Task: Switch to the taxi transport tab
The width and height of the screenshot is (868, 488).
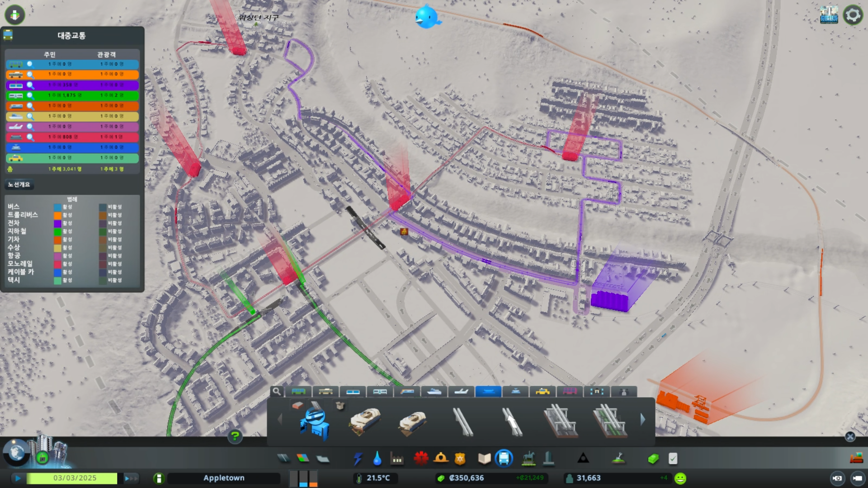Action: (542, 392)
